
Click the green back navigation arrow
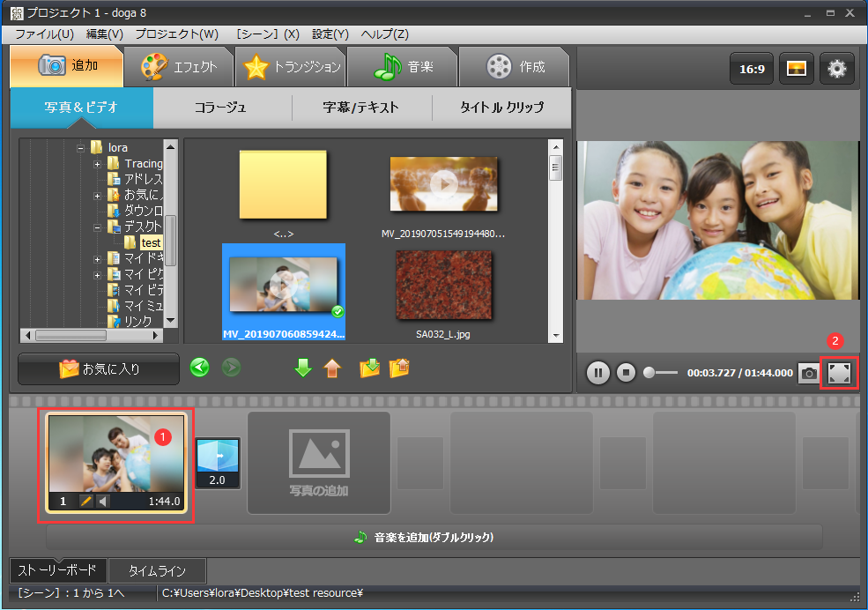click(199, 368)
